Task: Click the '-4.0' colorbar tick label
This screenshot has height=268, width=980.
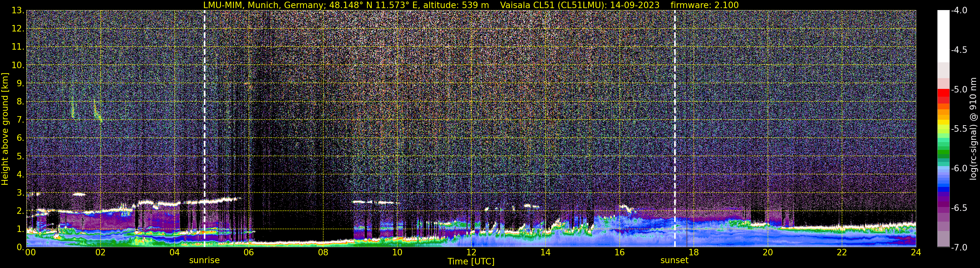Action: [x=959, y=10]
